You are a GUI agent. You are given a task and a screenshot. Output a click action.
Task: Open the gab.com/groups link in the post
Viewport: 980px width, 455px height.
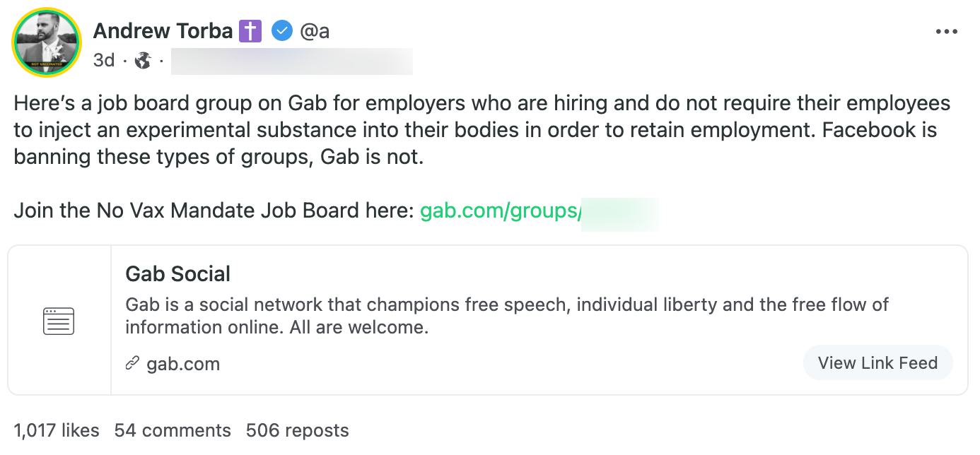point(501,211)
